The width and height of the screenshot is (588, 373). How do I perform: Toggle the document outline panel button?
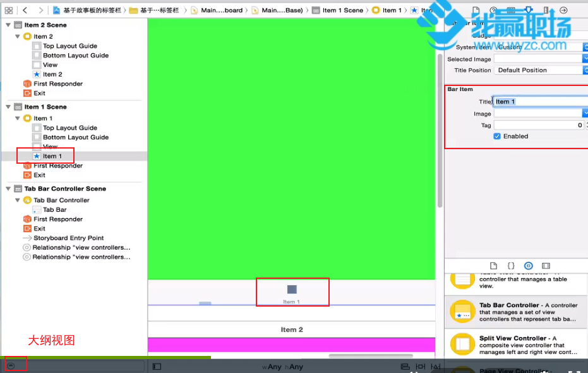[157, 366]
